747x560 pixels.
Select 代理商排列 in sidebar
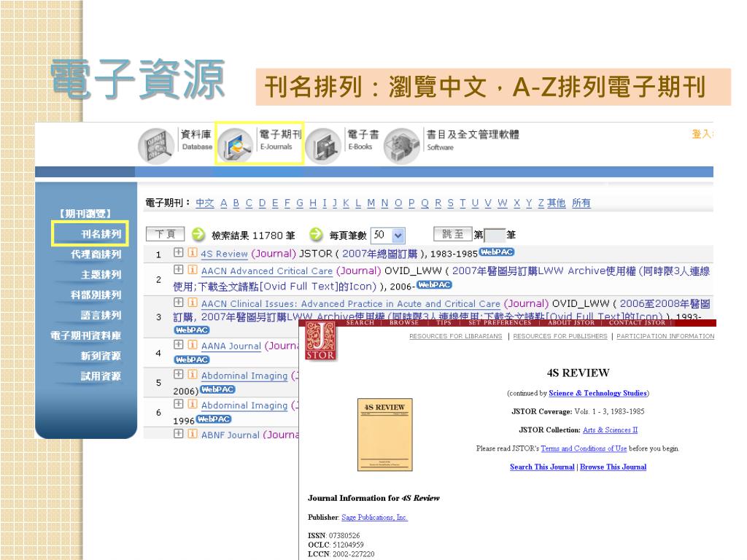click(96, 254)
